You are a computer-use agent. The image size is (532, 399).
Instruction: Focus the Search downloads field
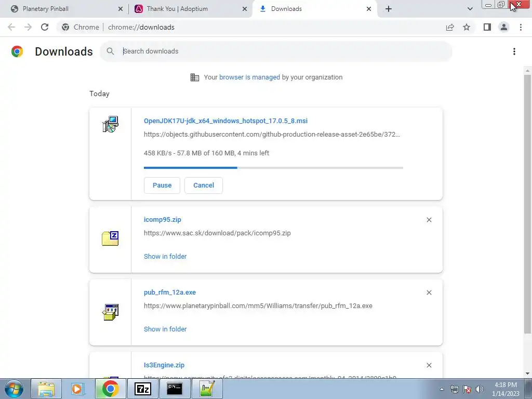(x=276, y=51)
